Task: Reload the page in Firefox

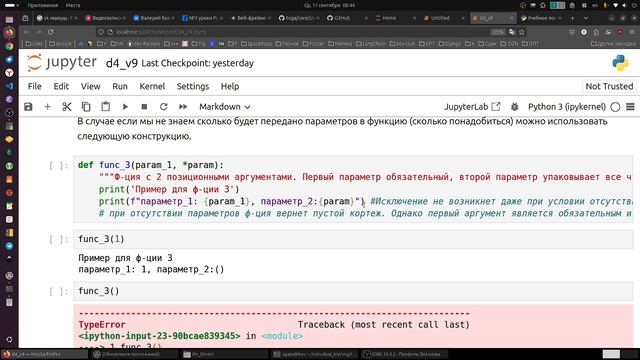Action: [51, 32]
